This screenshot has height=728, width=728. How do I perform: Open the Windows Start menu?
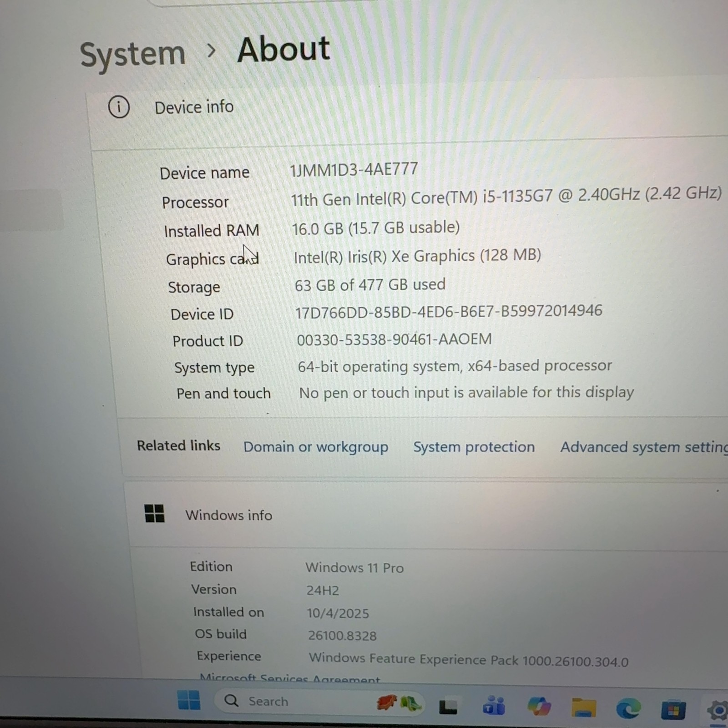(x=188, y=700)
